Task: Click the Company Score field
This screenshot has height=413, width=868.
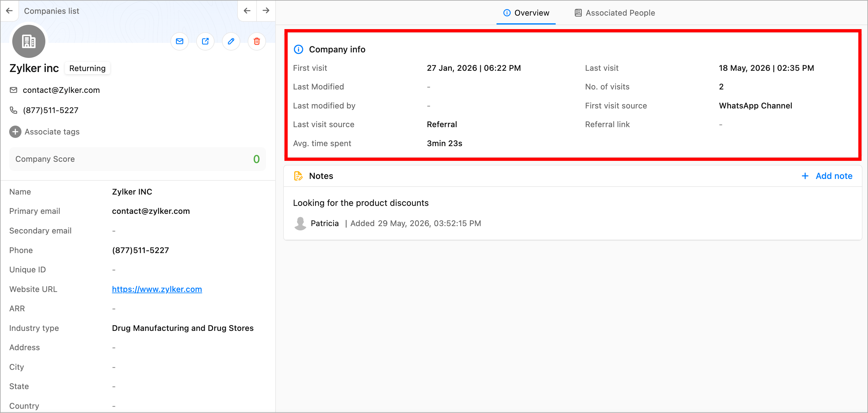Action: tap(138, 159)
